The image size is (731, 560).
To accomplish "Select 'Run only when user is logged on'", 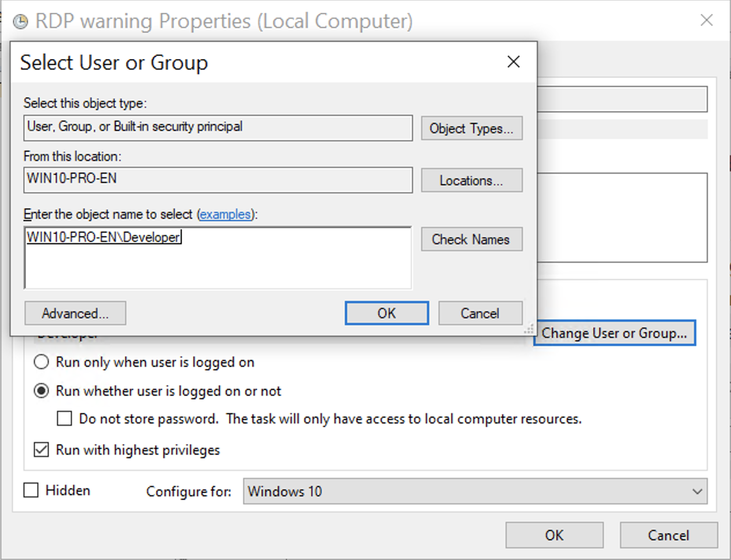I will (x=41, y=362).
